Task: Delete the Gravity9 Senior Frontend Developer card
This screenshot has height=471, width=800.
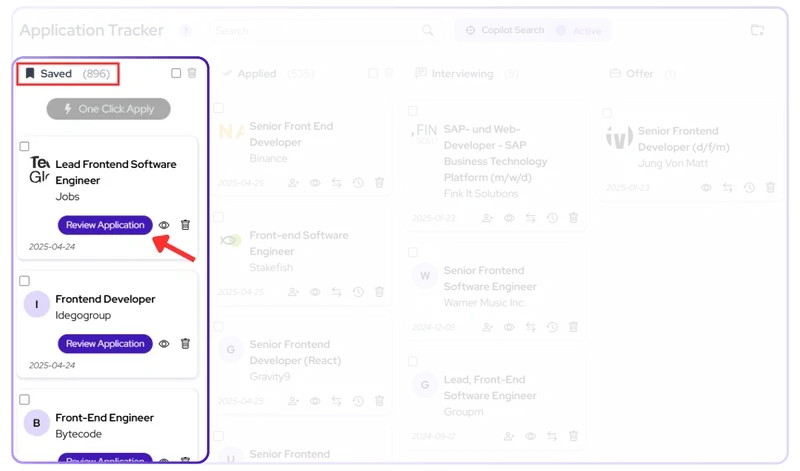Action: click(x=380, y=401)
